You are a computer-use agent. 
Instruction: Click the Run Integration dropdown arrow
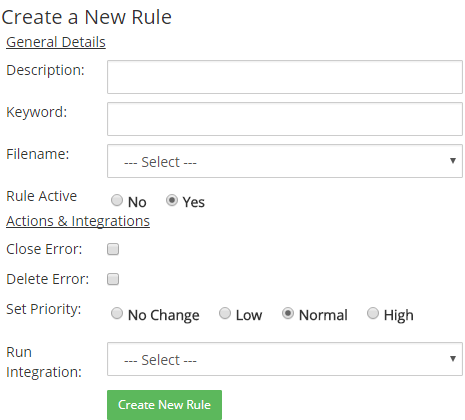pyautogui.click(x=453, y=359)
